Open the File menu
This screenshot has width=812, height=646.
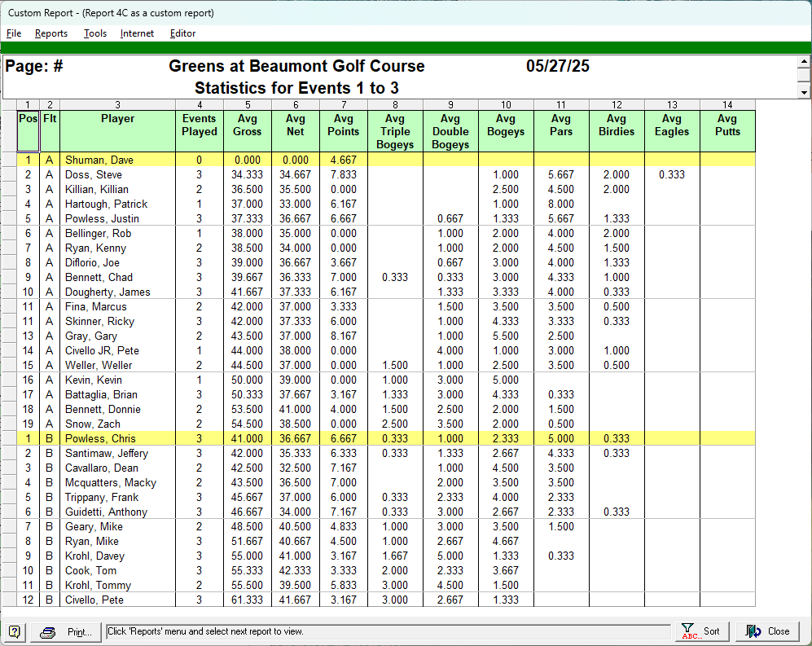tap(14, 33)
